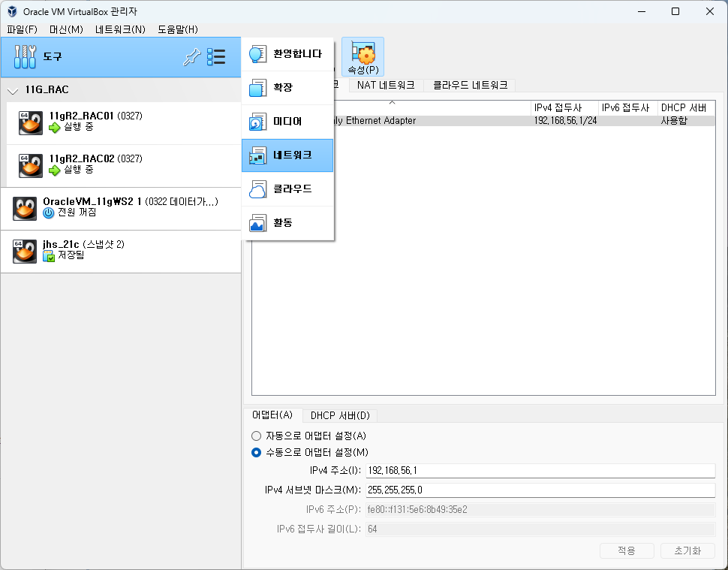Switch to DHCP 서버(D) tab

(340, 415)
